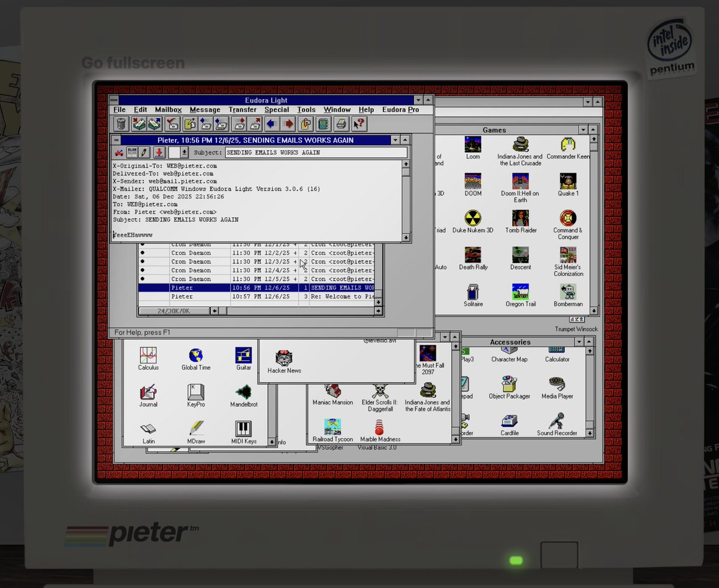The image size is (719, 588).
Task: Select Media Player in Accessories
Action: [x=557, y=388]
